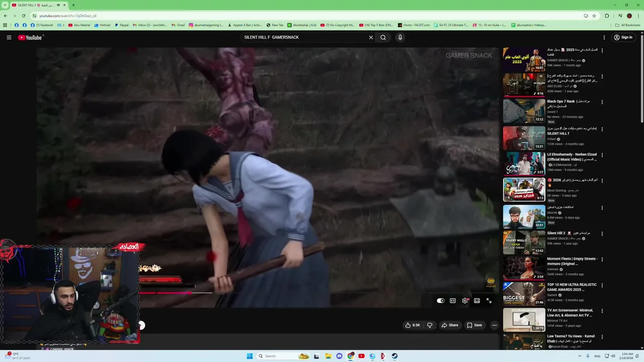Viewport: 644px width, 362px height.
Task: Open the Black Ops 7 Rank thumbnail
Action: point(524,111)
